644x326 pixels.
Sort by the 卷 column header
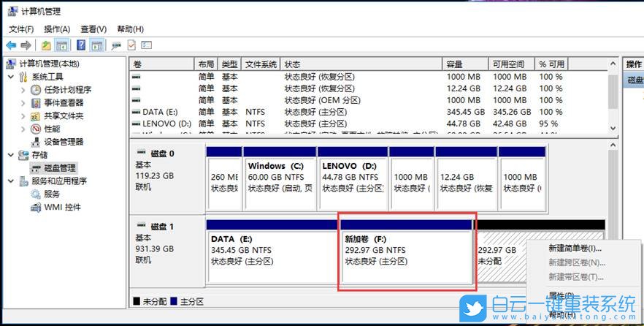tap(162, 64)
